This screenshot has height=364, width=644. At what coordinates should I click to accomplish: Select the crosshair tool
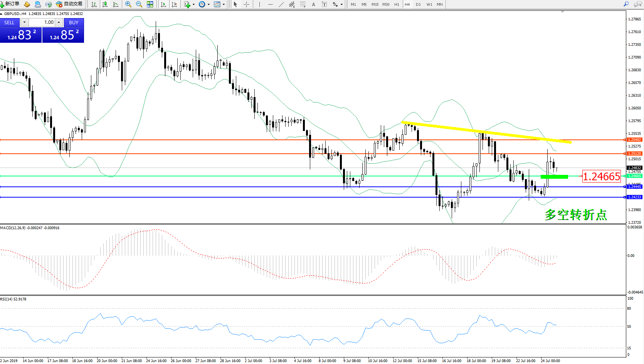pos(246,4)
